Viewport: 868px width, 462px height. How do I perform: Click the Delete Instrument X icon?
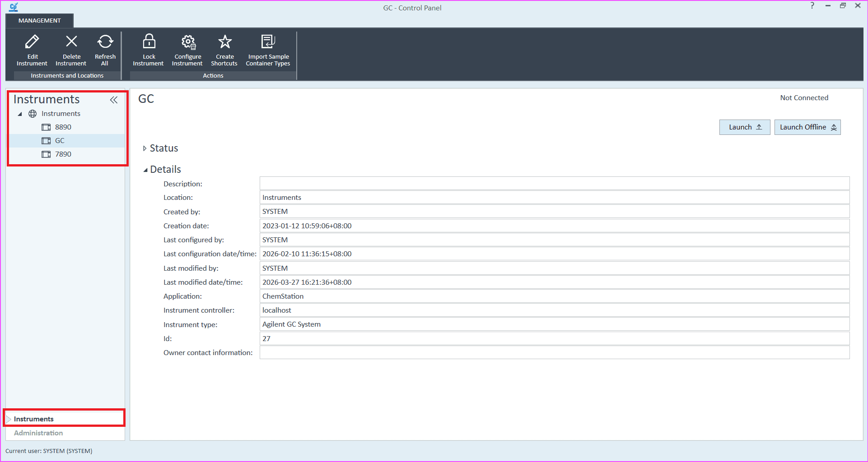tap(71, 42)
